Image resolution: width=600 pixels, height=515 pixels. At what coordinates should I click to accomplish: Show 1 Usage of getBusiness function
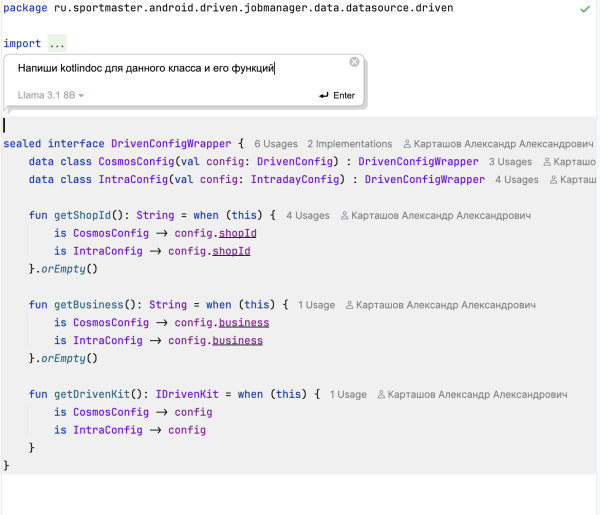[314, 305]
